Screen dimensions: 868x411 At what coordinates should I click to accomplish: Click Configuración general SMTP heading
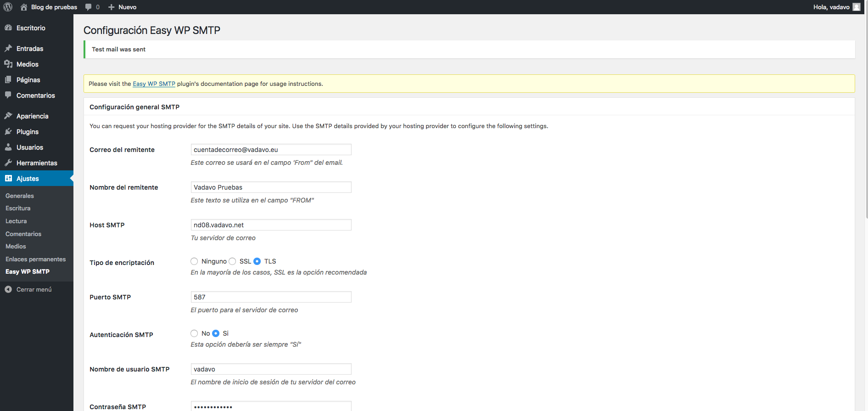[134, 107]
